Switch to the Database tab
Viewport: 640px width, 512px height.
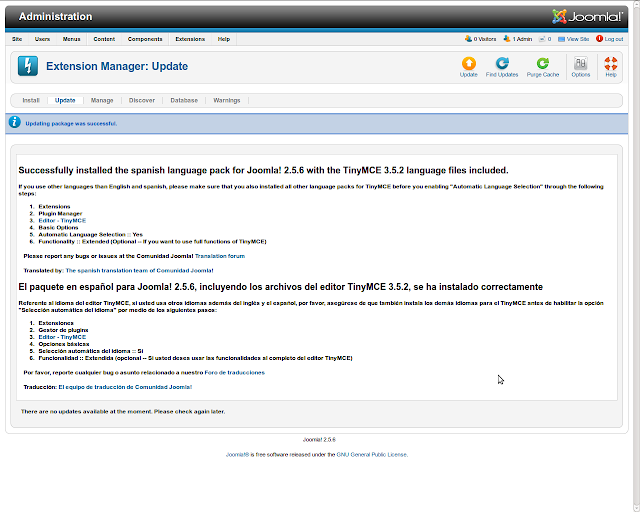point(184,100)
